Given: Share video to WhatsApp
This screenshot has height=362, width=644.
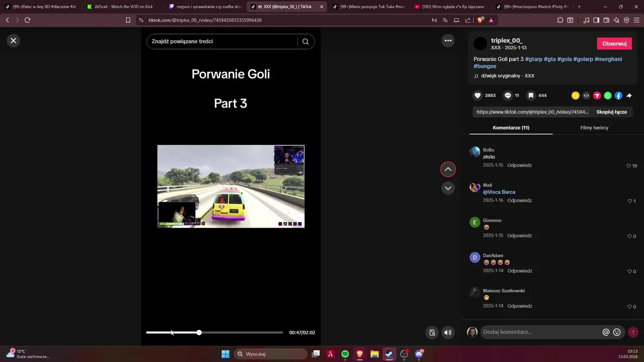Looking at the screenshot, I should (x=608, y=96).
